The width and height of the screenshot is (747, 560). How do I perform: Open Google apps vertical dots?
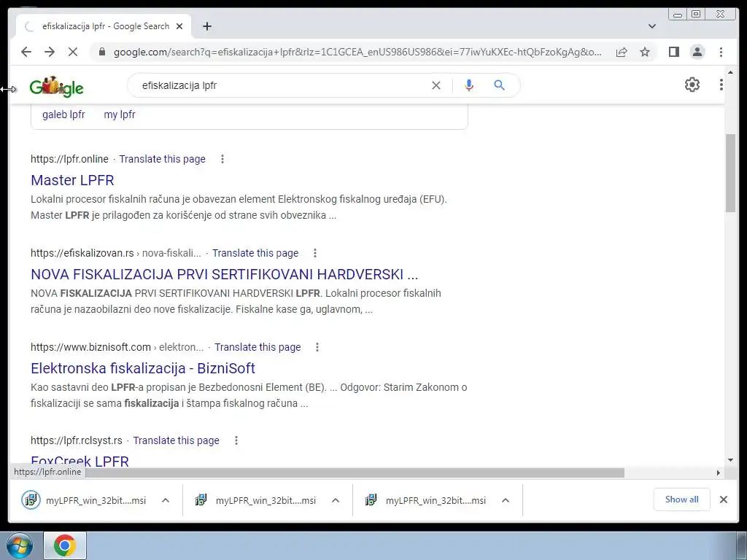point(721,85)
